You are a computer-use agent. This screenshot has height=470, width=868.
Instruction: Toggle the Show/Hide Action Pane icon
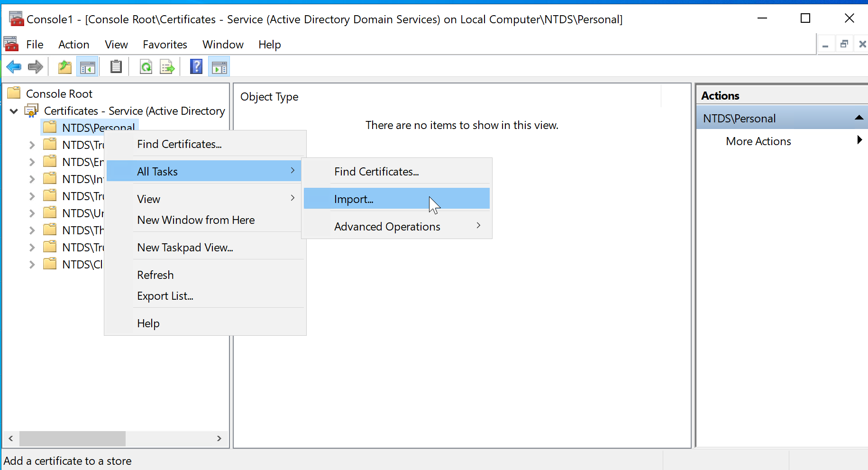pyautogui.click(x=219, y=67)
